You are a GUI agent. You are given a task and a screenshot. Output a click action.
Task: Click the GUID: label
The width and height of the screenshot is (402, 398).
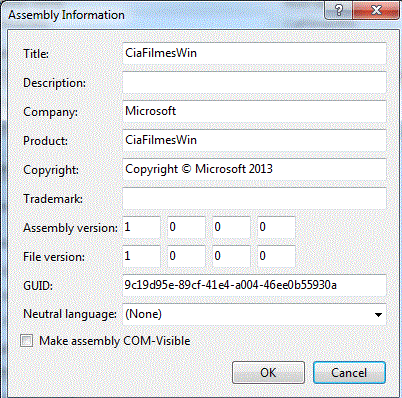click(x=38, y=286)
